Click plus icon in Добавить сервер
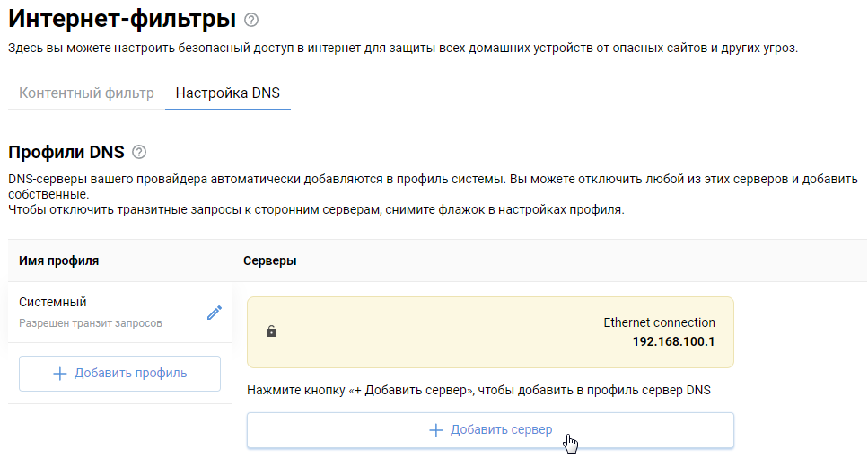The image size is (868, 468). pyautogui.click(x=436, y=430)
